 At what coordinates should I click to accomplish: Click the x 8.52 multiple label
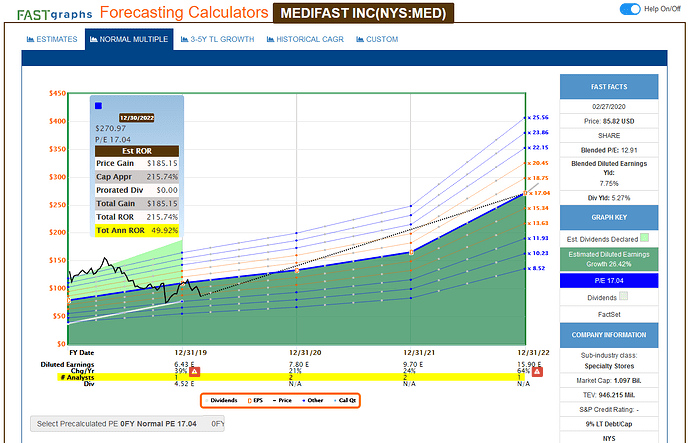pyautogui.click(x=537, y=268)
